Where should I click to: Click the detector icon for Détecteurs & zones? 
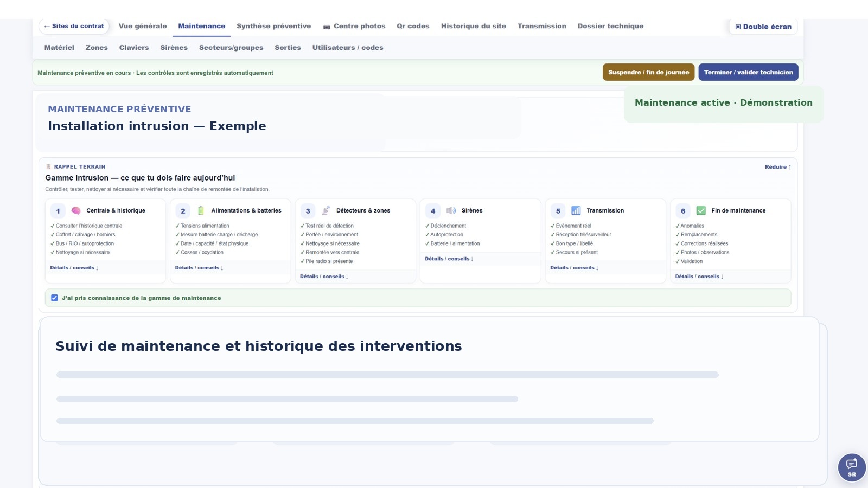tap(325, 211)
